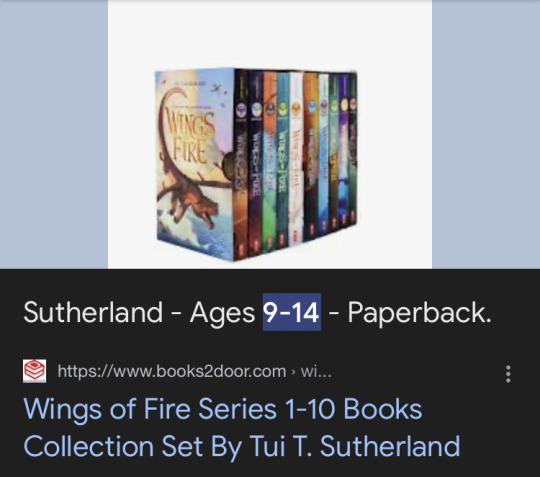Open the three-dot more options menu
Screen dimensions: 540x477
pyautogui.click(x=508, y=374)
